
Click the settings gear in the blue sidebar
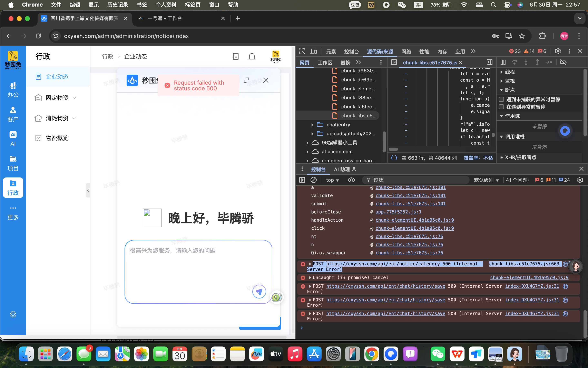(13, 314)
